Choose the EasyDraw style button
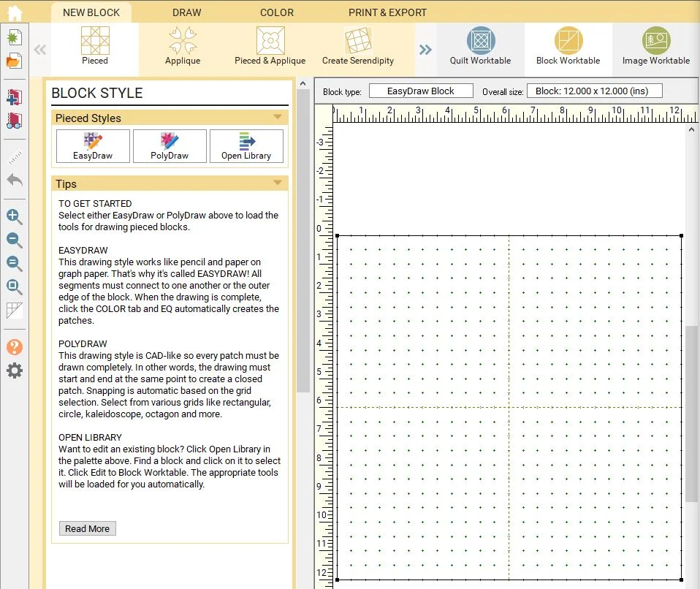Image resolution: width=700 pixels, height=589 pixels. click(x=93, y=146)
